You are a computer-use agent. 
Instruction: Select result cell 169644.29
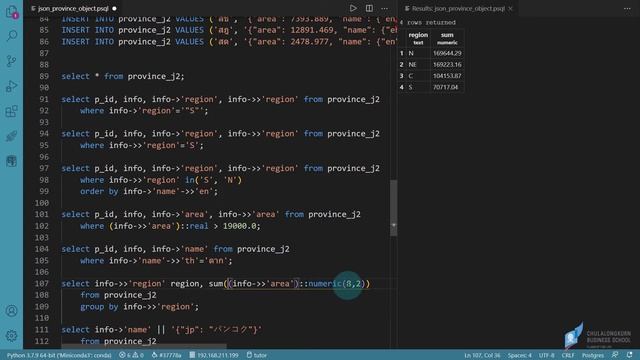click(x=447, y=53)
